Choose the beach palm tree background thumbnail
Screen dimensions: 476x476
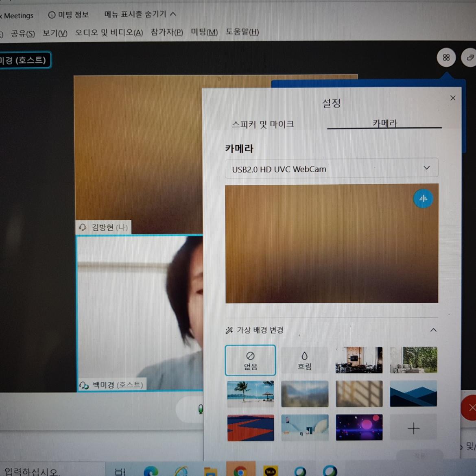250,394
